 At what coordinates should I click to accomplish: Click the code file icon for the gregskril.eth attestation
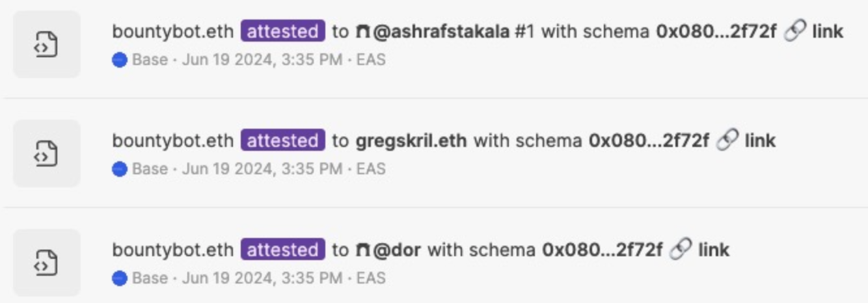pos(46,153)
